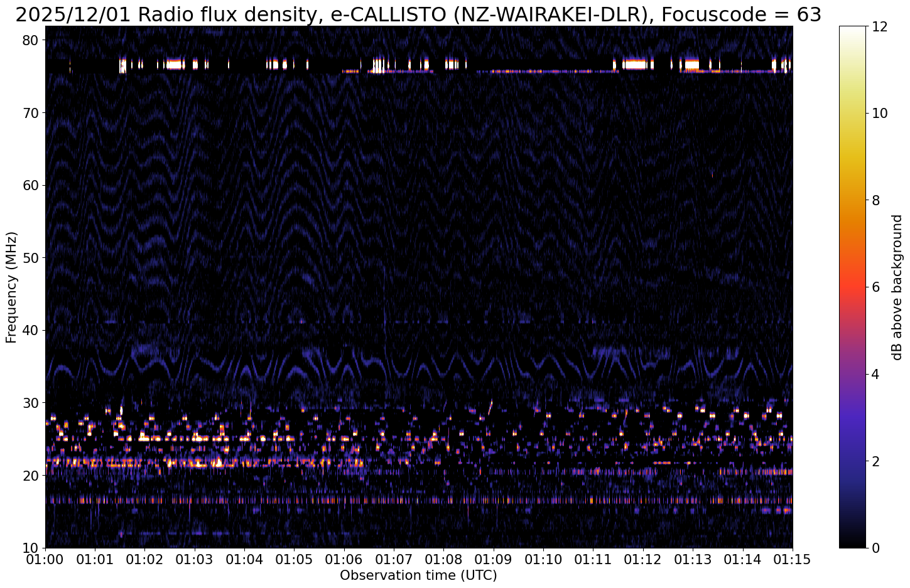910x588 pixels.
Task: Click the 80 MHz frequency tick label
Action: coord(31,40)
